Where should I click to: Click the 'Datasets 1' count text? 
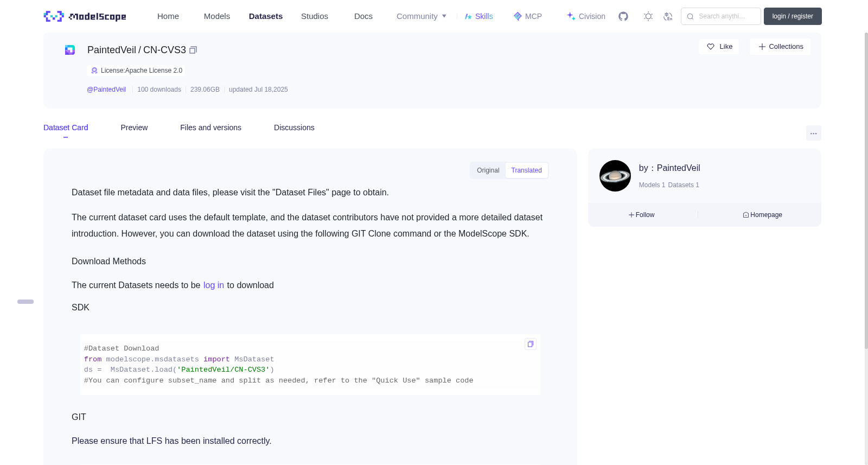tap(684, 185)
